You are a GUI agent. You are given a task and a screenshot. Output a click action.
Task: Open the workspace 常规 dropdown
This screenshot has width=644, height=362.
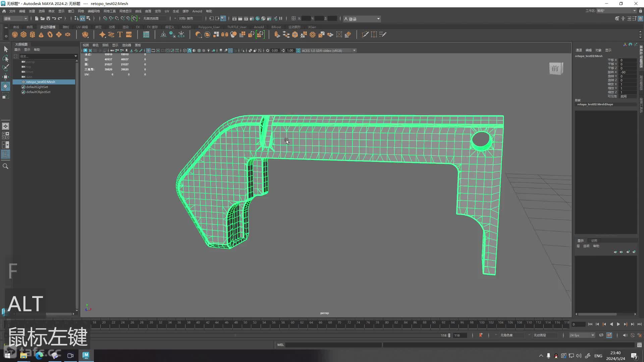point(616,11)
